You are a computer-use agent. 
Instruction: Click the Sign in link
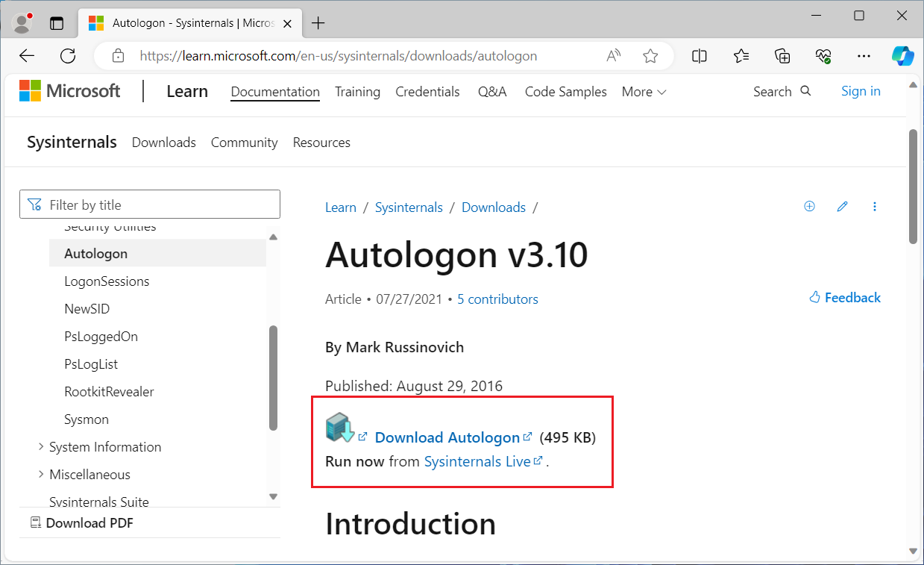tap(861, 91)
